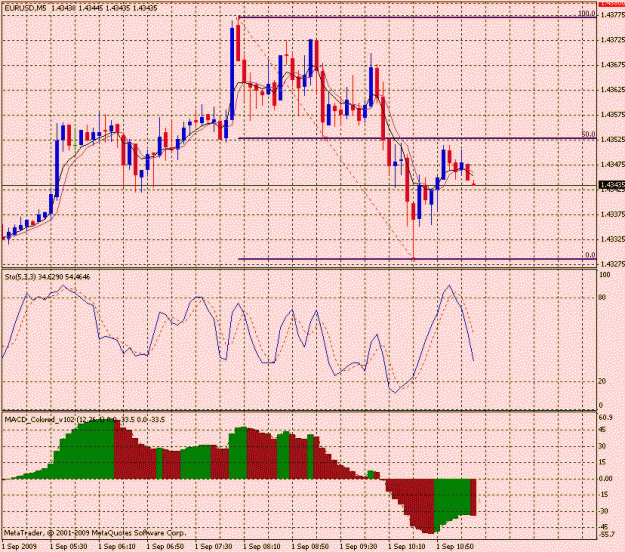
Task: Click the 1.43275 price axis value
Action: (612, 264)
